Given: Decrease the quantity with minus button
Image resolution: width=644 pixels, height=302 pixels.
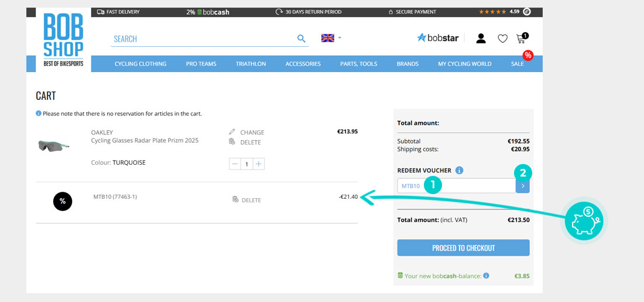Looking at the screenshot, I should coord(235,164).
